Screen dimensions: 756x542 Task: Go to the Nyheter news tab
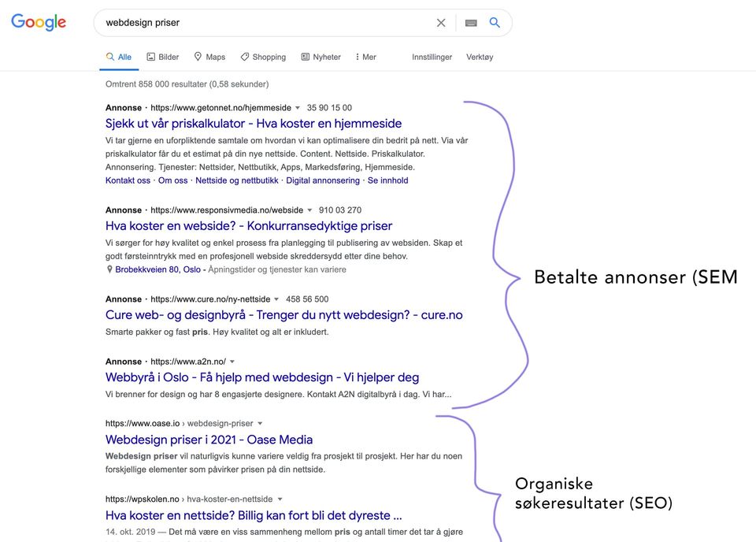pos(321,57)
